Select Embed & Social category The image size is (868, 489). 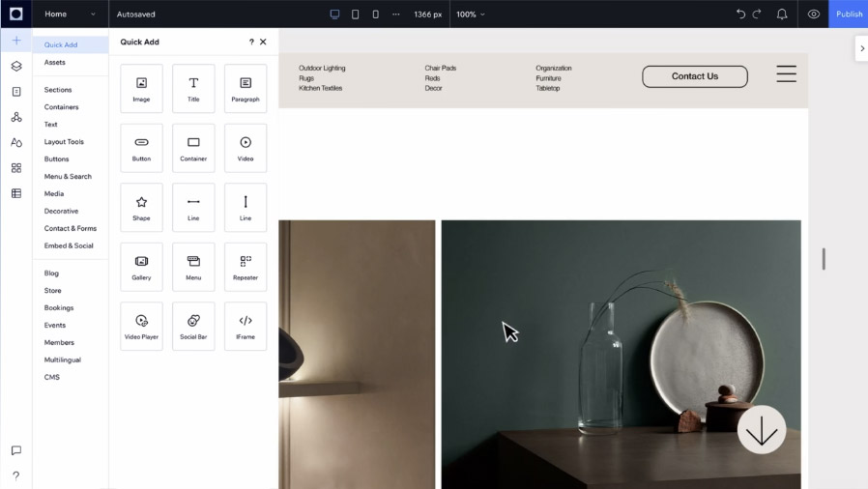(69, 245)
